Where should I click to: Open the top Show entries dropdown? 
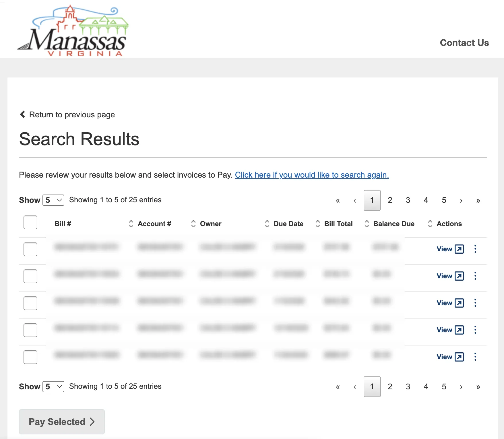[x=53, y=200]
